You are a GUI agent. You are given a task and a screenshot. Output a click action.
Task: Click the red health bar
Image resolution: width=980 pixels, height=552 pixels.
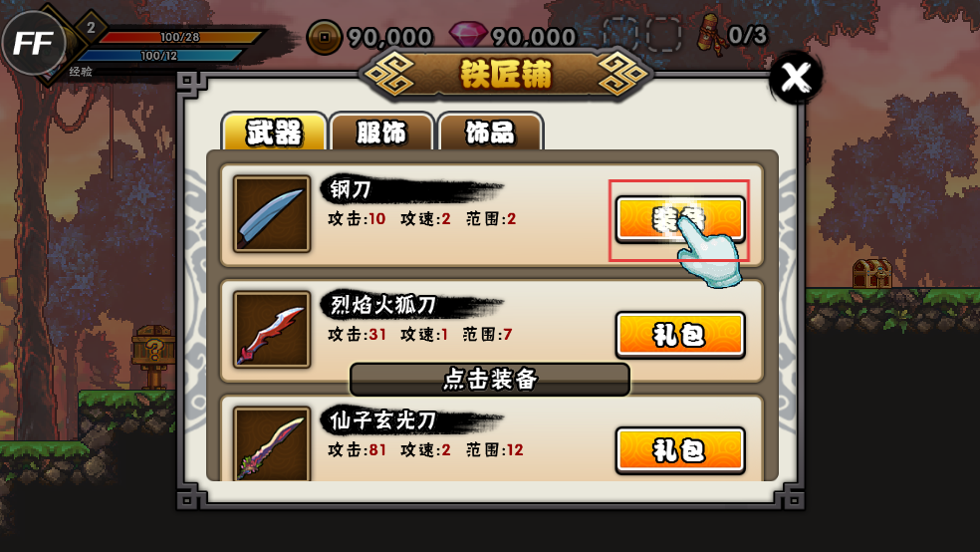point(179,38)
